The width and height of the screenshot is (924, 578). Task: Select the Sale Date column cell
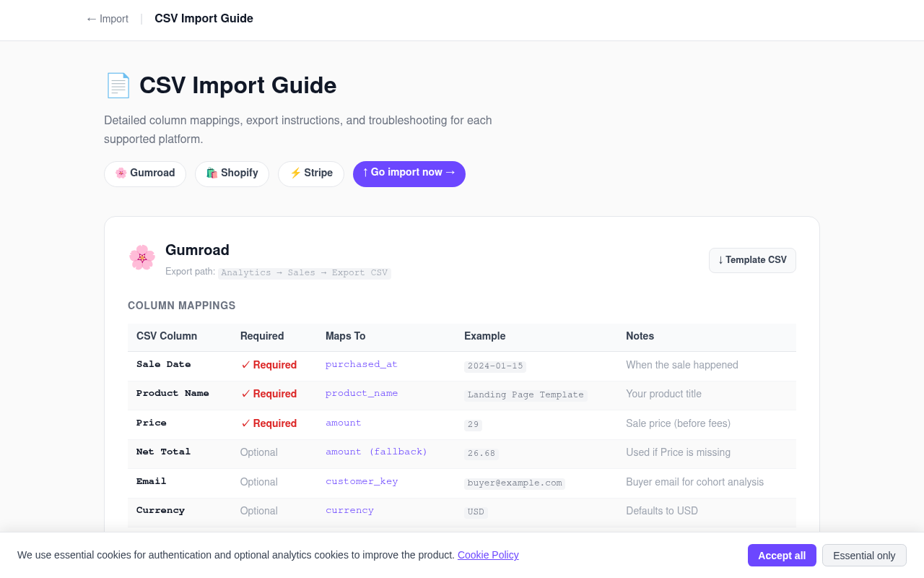pos(164,365)
